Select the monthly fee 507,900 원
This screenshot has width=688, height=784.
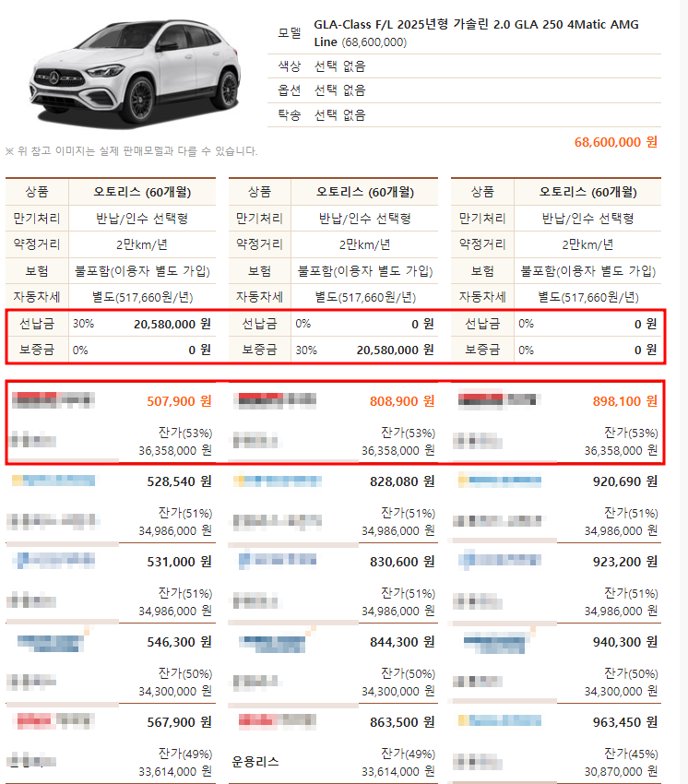179,401
